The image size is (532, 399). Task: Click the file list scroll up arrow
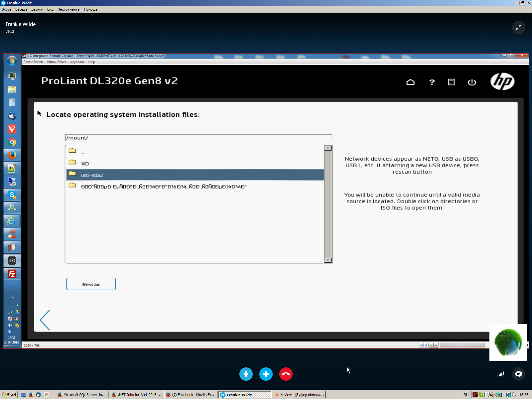coord(328,148)
